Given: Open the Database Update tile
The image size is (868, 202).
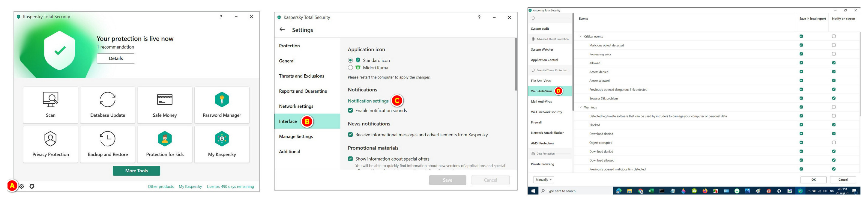Looking at the screenshot, I should click(107, 105).
